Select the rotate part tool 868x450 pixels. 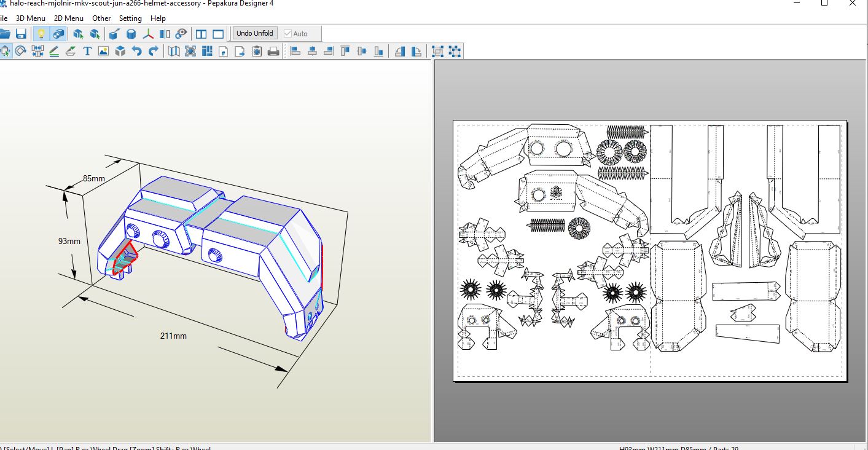coord(20,51)
